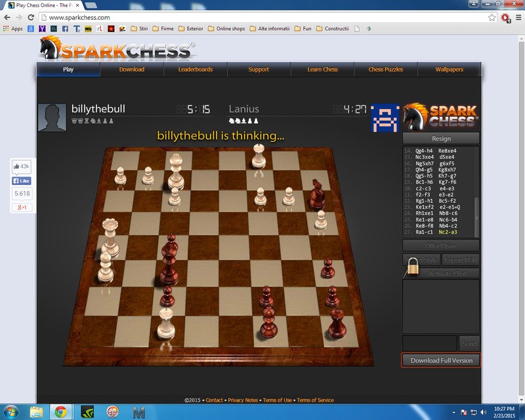Open the Terms of Use footer link
The width and height of the screenshot is (525, 420).
277,400
